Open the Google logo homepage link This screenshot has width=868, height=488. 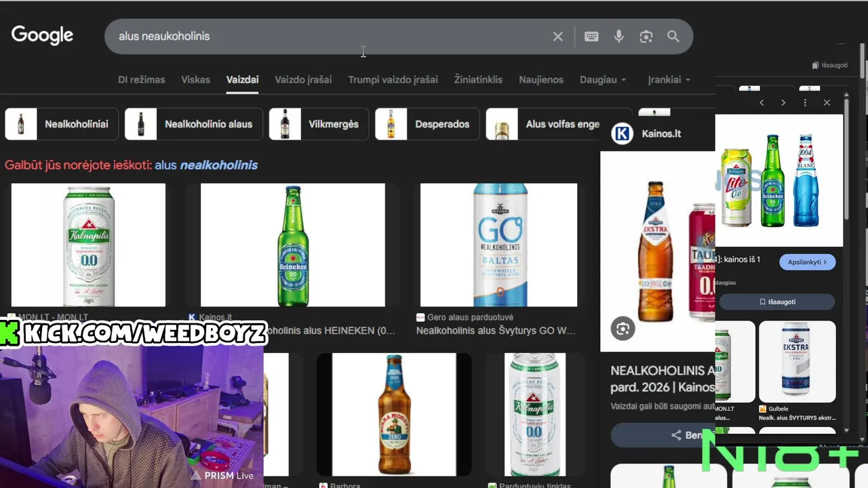coord(42,35)
